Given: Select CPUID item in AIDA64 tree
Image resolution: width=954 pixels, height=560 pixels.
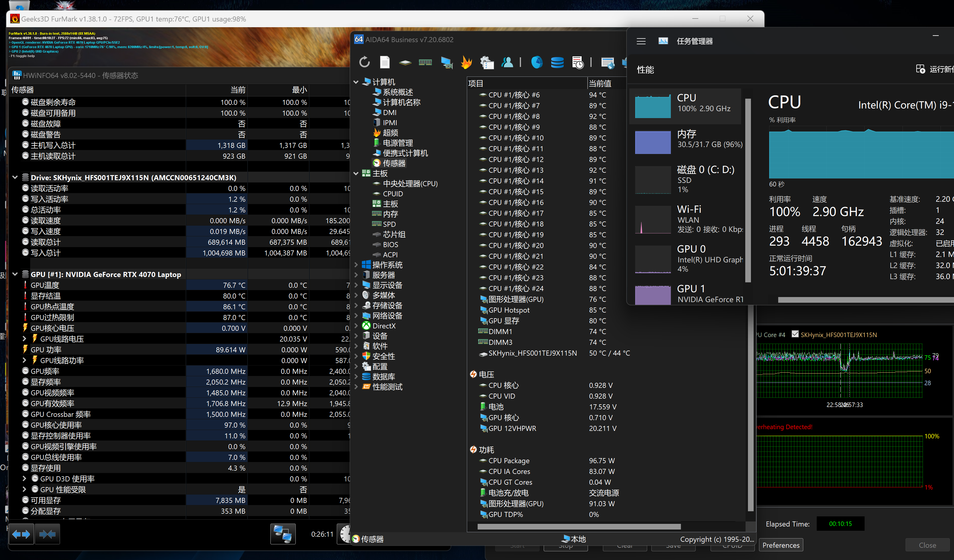Looking at the screenshot, I should click(393, 194).
